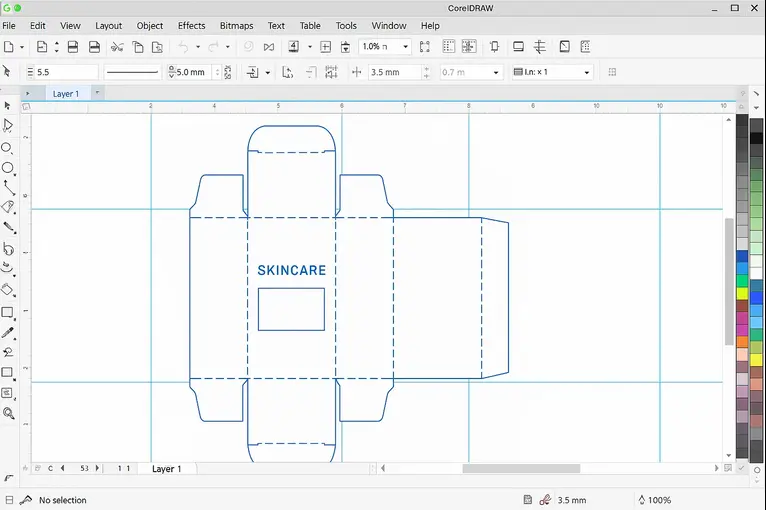Activate the Zoom magnifier tool

pos(8,413)
